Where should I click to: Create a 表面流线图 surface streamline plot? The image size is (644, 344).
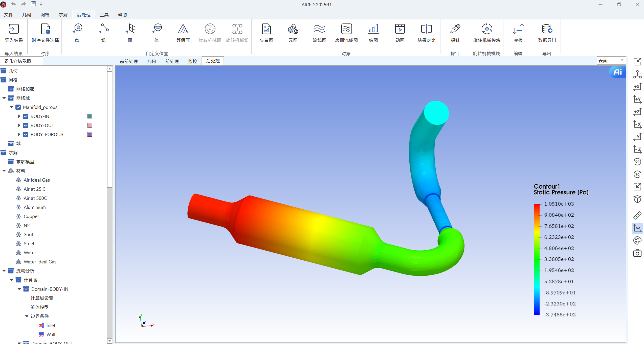click(x=346, y=33)
